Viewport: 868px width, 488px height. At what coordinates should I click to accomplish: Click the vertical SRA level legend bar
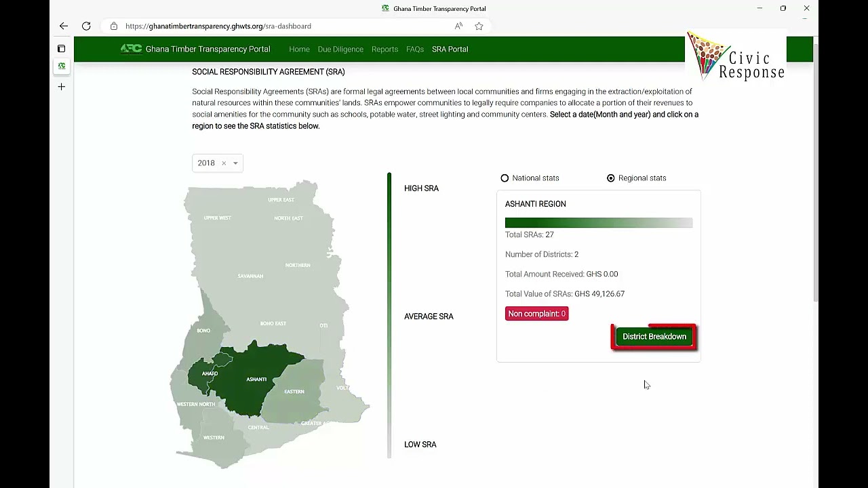(x=389, y=316)
